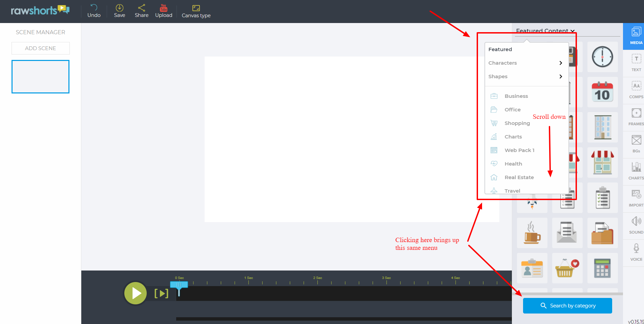Screen dimensions: 644x324
Task: Click the ADD SCENE button
Action: (x=41, y=48)
